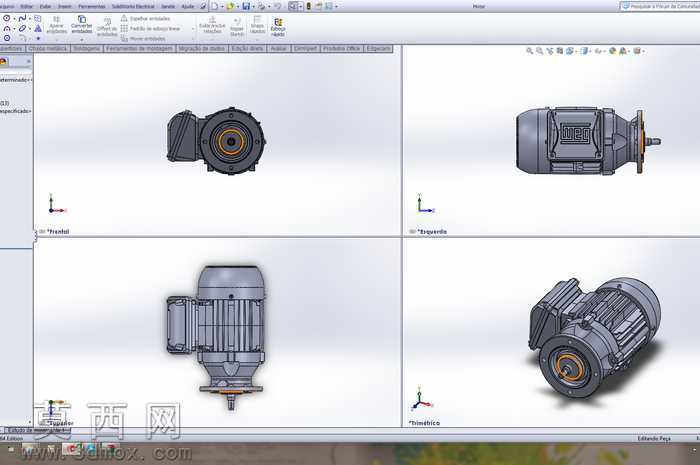Switch to the Produtos Office tab
Screen dimensions: 700x465
pos(342,48)
